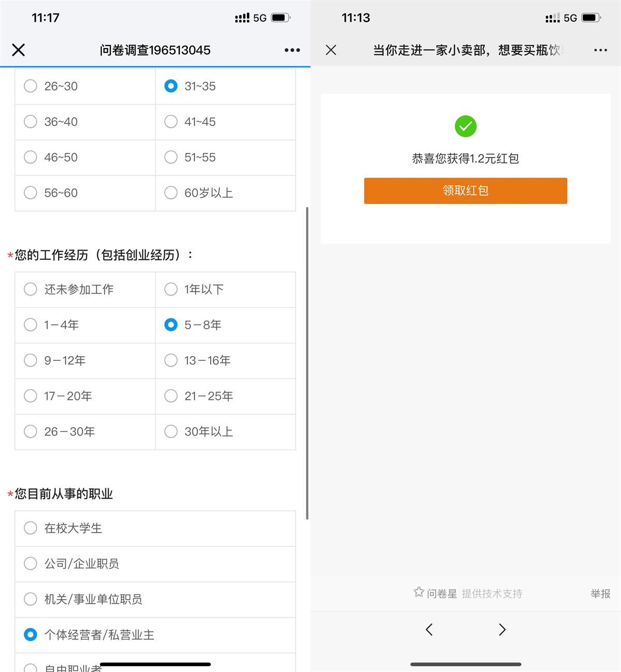Viewport: 621px width, 672px height.
Task: Choose 60岁以上 age option
Action: (171, 193)
